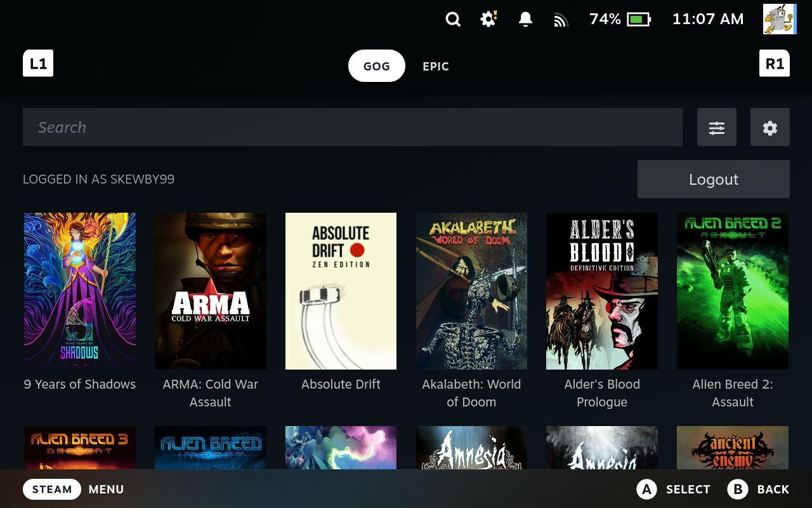Open the settings gear in the top bar

pos(488,19)
